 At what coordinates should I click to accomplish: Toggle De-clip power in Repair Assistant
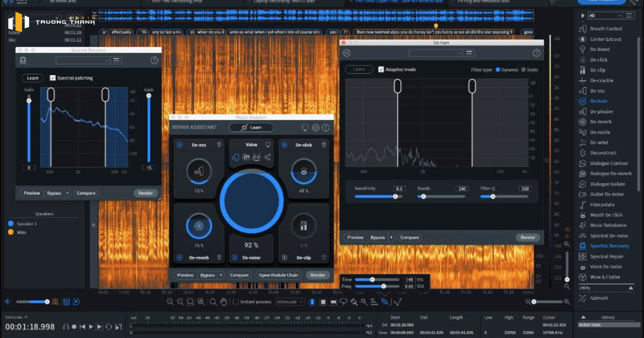point(284,258)
